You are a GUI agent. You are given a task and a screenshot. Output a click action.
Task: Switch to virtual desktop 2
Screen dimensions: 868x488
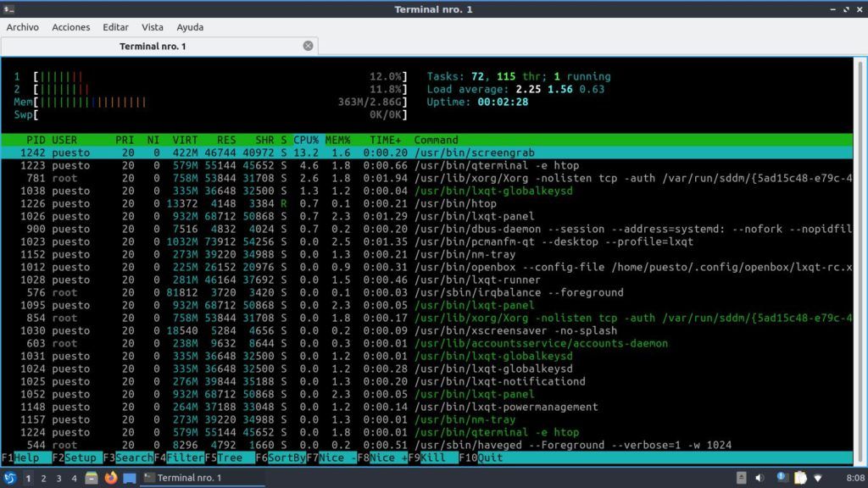click(43, 479)
